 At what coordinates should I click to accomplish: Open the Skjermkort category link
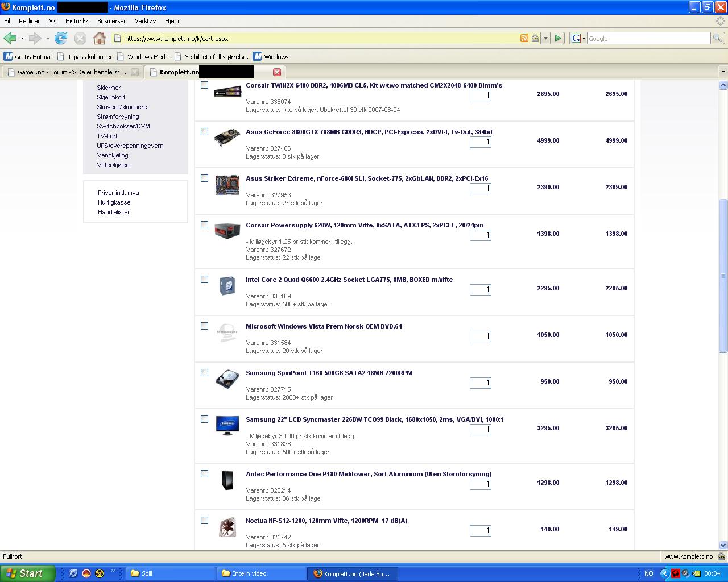point(111,97)
